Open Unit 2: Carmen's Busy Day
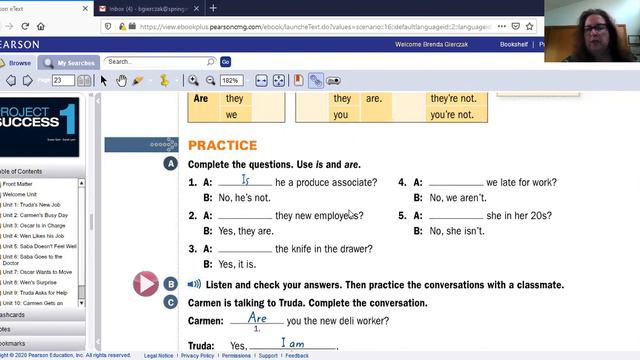 (35, 215)
